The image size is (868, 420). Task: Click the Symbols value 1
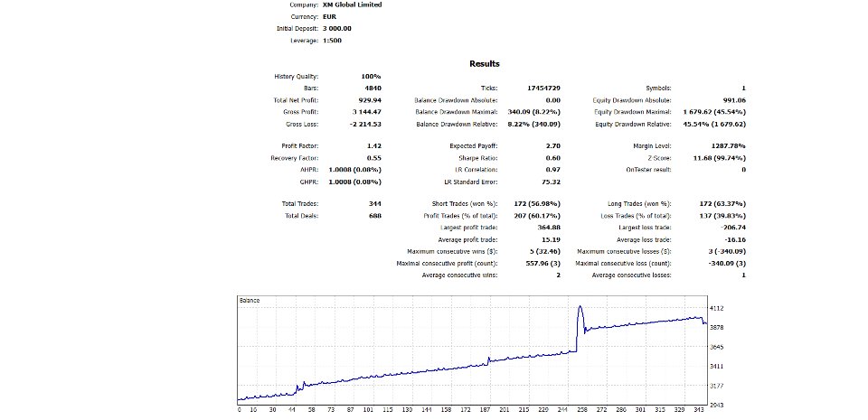pos(743,89)
